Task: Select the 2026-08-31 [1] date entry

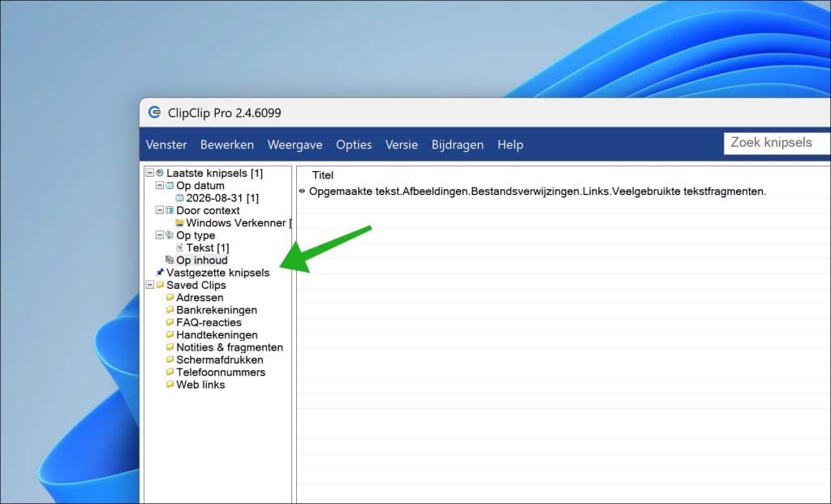Action: pyautogui.click(x=222, y=198)
